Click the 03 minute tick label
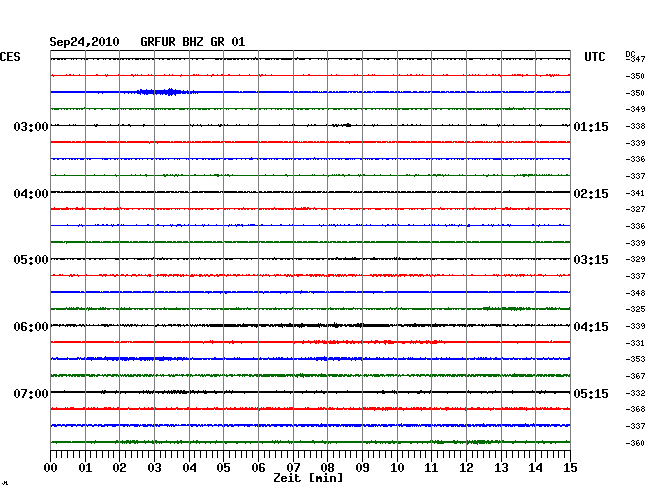 tap(154, 468)
